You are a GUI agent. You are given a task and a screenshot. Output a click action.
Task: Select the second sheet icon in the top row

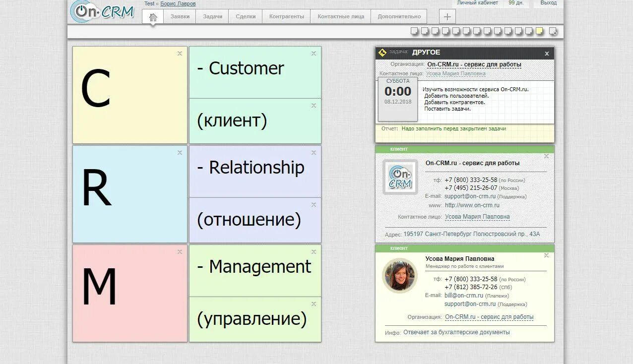click(x=424, y=31)
